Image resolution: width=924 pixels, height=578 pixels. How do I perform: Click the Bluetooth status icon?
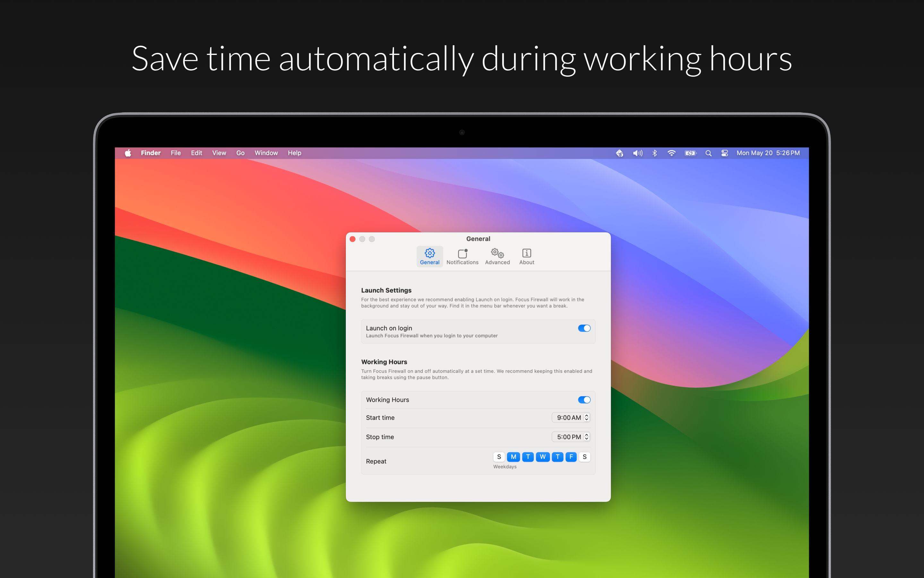click(654, 153)
